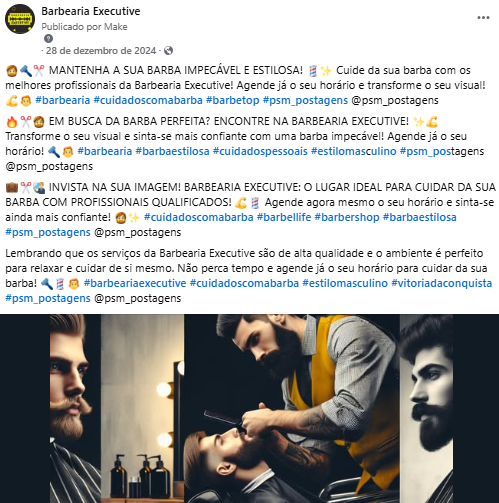Open the #barbetop hashtag
Viewport: 499px width, 503px height.
[x=233, y=100]
